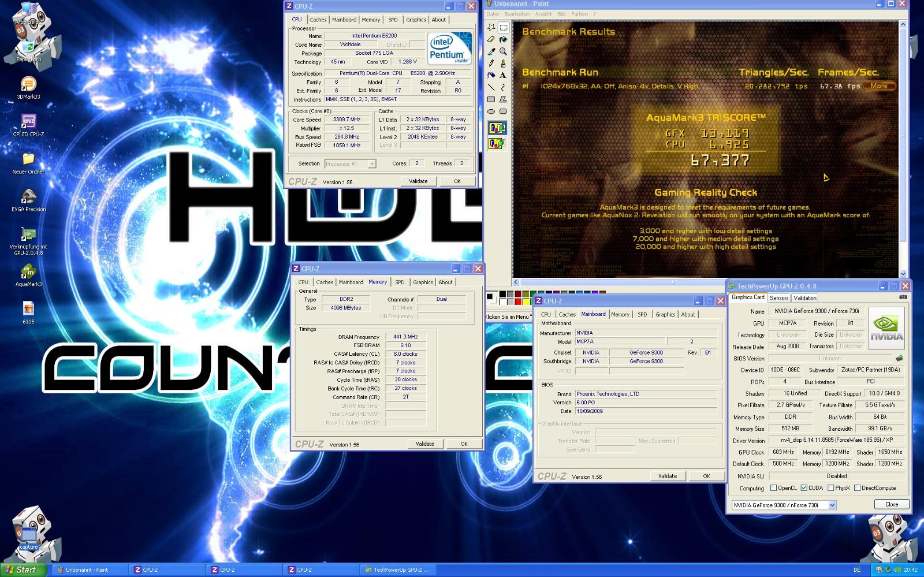Select the Pick Color eyedropper tool
Screen dimensions: 924x577
pos(491,51)
